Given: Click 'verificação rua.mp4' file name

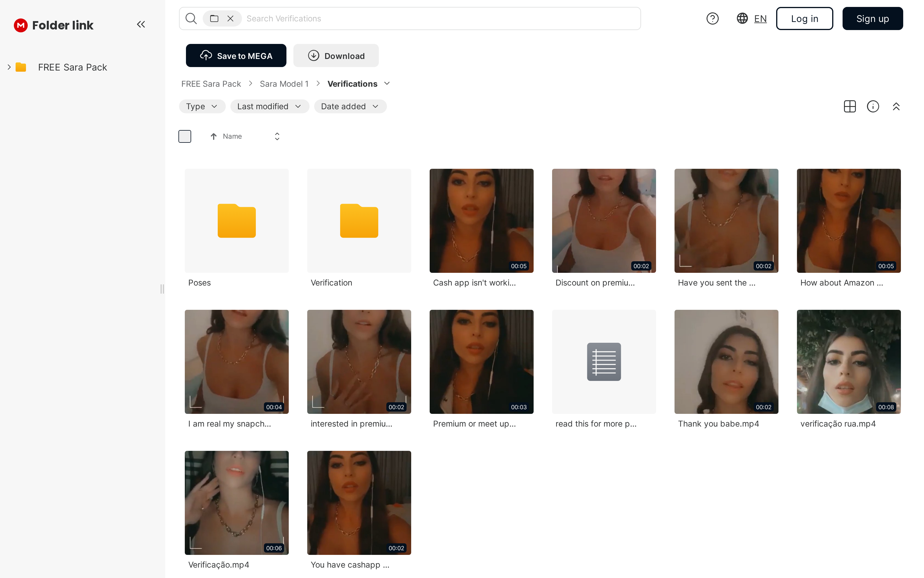Looking at the screenshot, I should tap(838, 424).
